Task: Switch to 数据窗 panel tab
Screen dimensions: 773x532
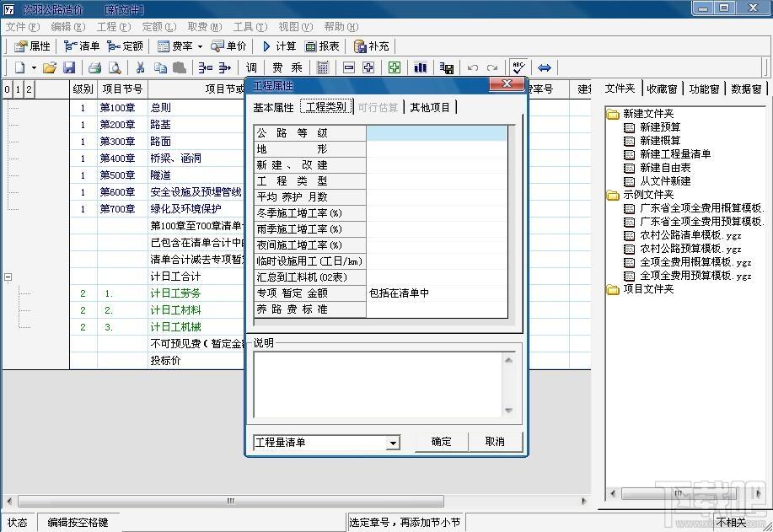Action: [746, 89]
